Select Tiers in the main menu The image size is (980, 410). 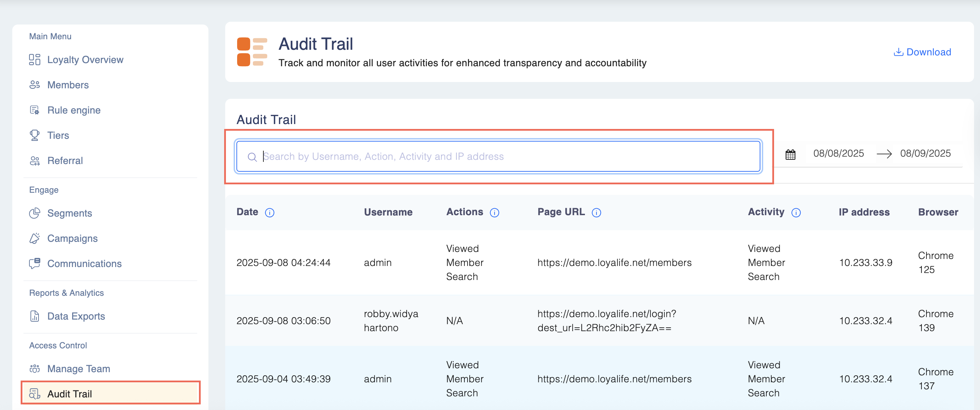pyautogui.click(x=58, y=135)
